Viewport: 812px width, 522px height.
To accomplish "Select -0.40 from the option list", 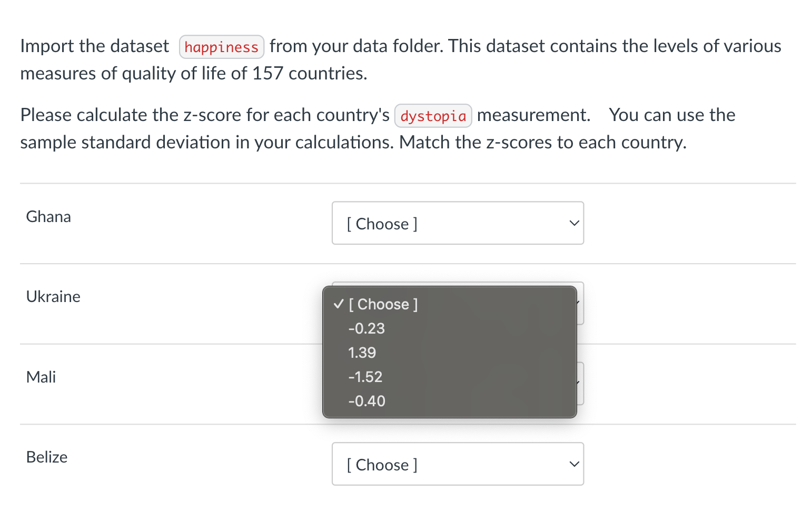I will coord(367,401).
